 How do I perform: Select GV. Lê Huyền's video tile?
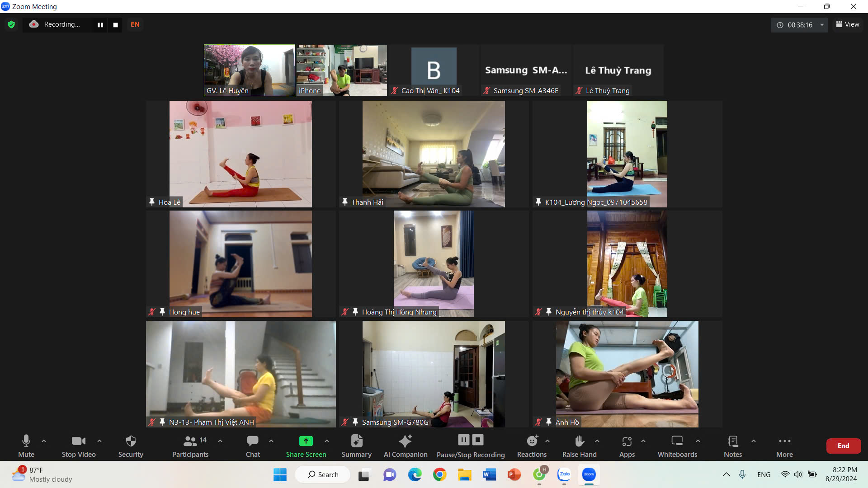pos(249,70)
